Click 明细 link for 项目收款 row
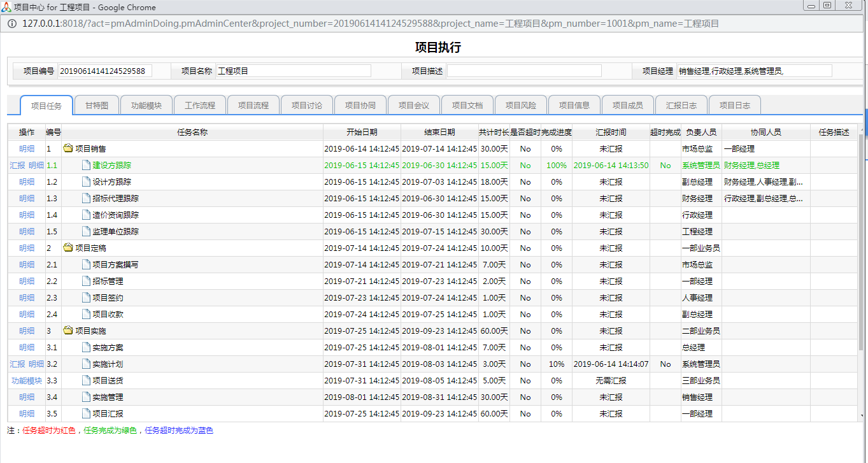Image resolution: width=868 pixels, height=463 pixels. pos(27,314)
